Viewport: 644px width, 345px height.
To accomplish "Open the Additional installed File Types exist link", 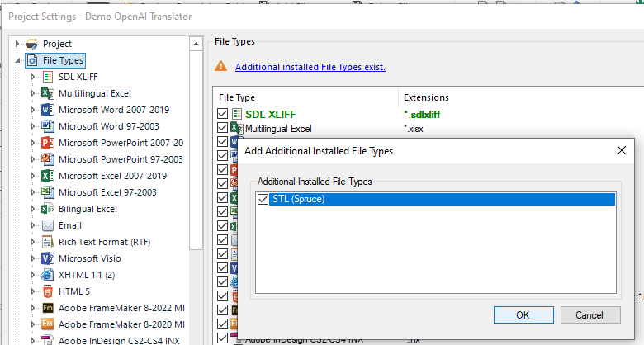I will click(310, 67).
